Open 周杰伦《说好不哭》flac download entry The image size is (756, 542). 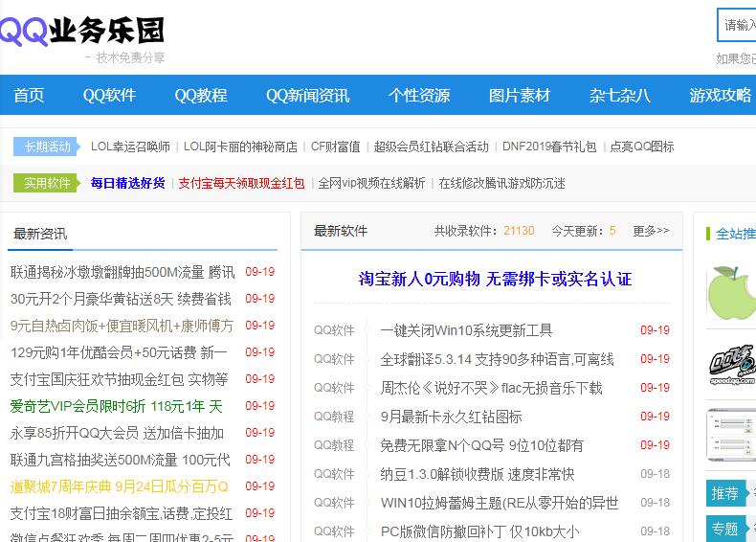tap(491, 388)
